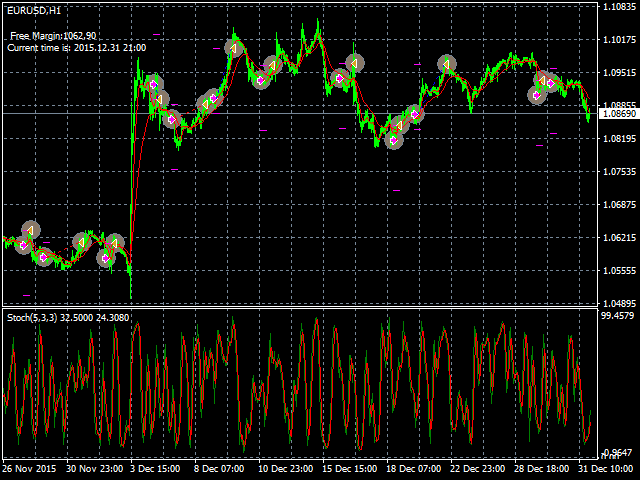Select the Stoch(5,3,3) 32.5000 24.3080 indicator label

pyautogui.click(x=68, y=318)
